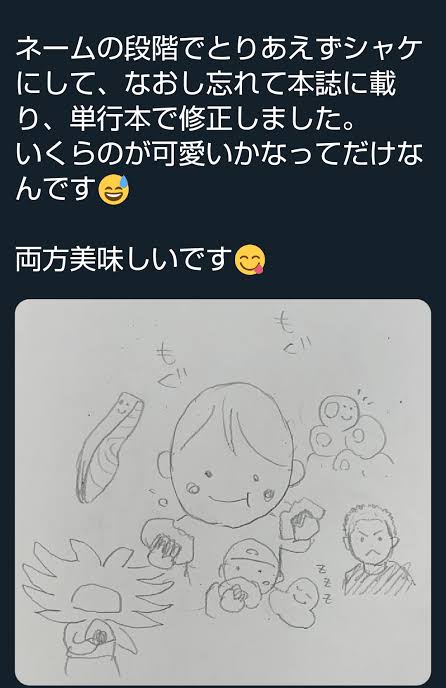Click the line いくらのが可愛いかなってだけな
The width and height of the screenshot is (446, 688).
[219, 154]
